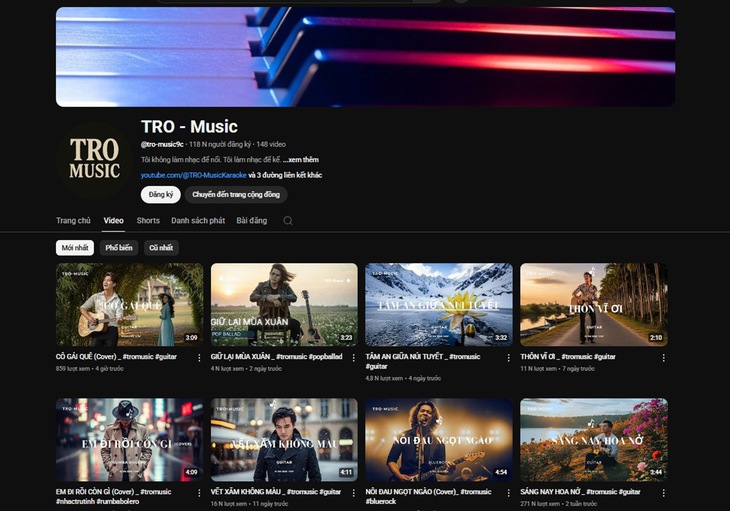The width and height of the screenshot is (730, 511).
Task: Open options menu for CÔ GÁI QUÊ video
Action: (x=198, y=357)
